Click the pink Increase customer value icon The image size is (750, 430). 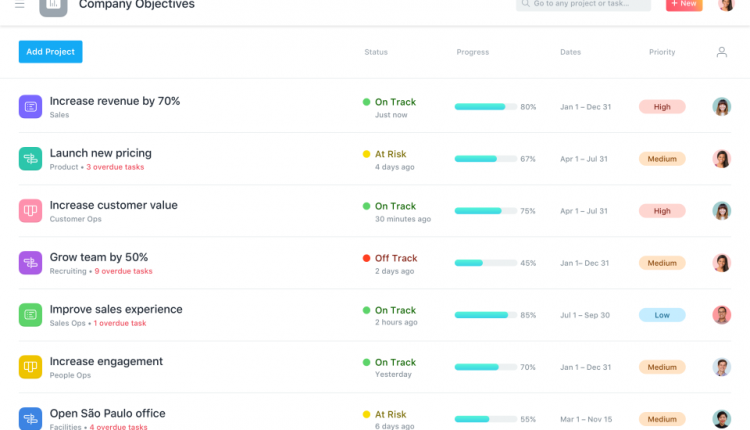click(x=30, y=210)
